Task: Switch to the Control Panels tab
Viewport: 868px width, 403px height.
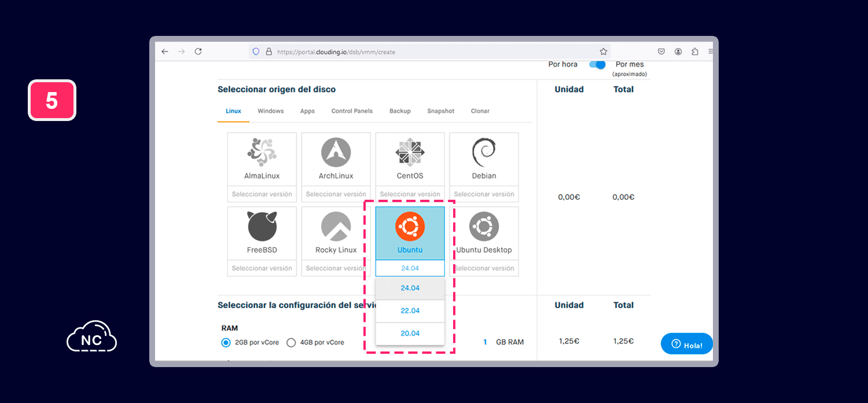Action: pyautogui.click(x=352, y=111)
